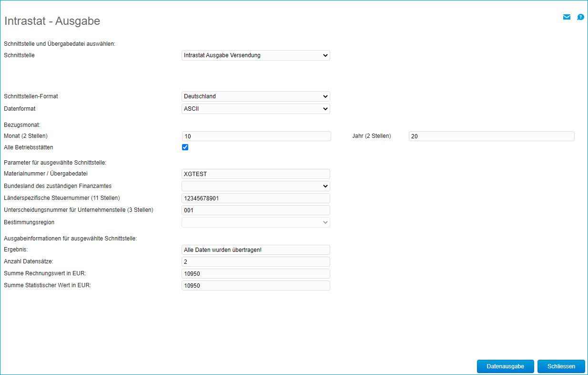Uncheck the Alle Betriebsstätten checkbox

pos(185,147)
